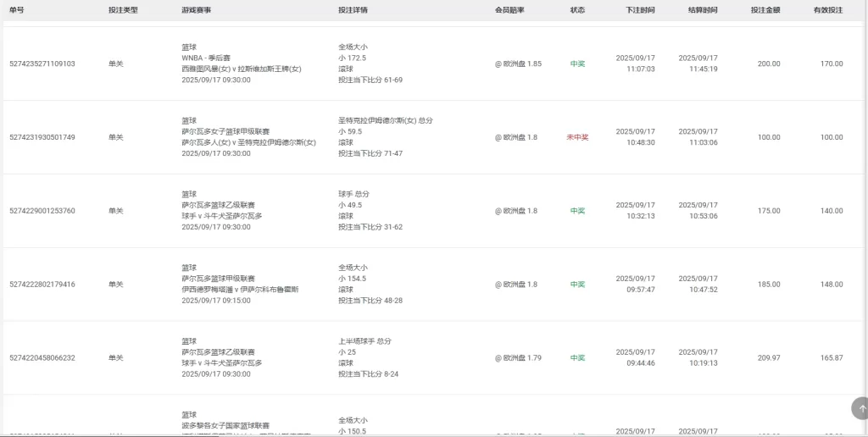Click the 状态 column header
The image size is (868, 437).
click(577, 10)
